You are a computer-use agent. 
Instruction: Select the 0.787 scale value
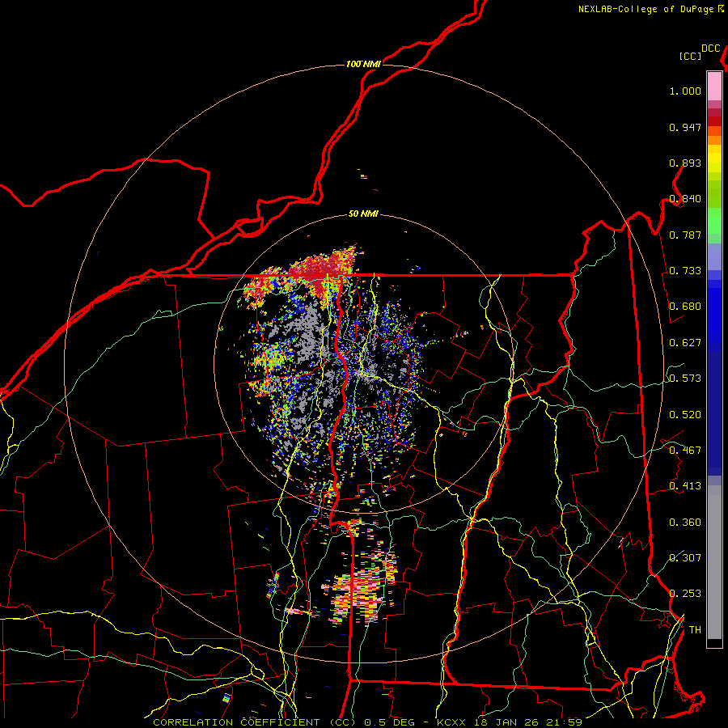685,235
